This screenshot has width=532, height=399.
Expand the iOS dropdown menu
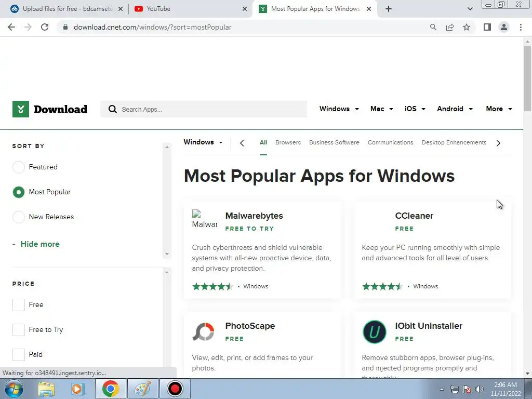coord(415,109)
